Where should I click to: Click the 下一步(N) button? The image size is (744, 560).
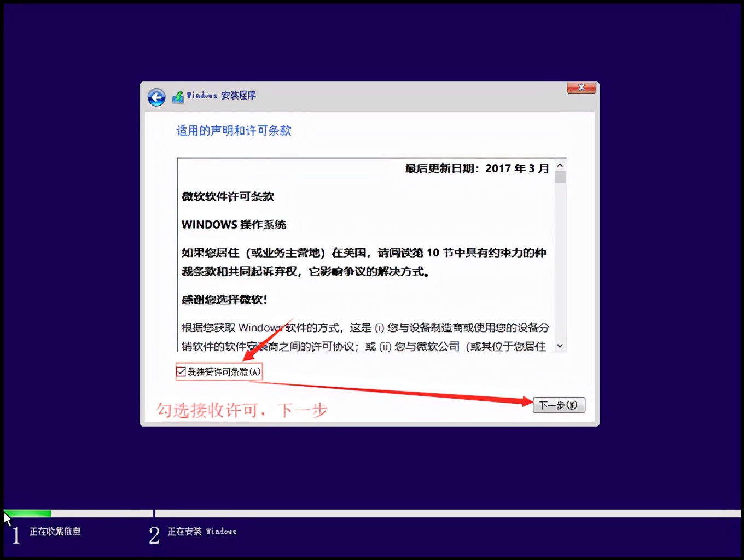559,405
